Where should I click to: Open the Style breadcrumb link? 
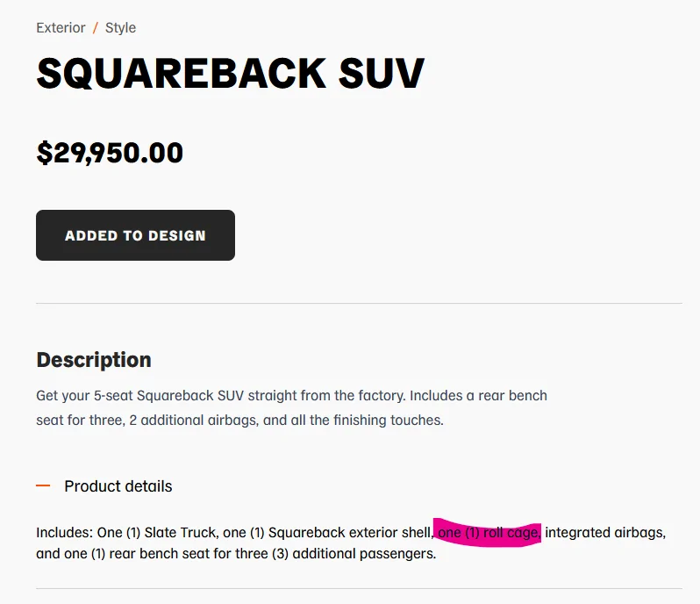coord(120,28)
